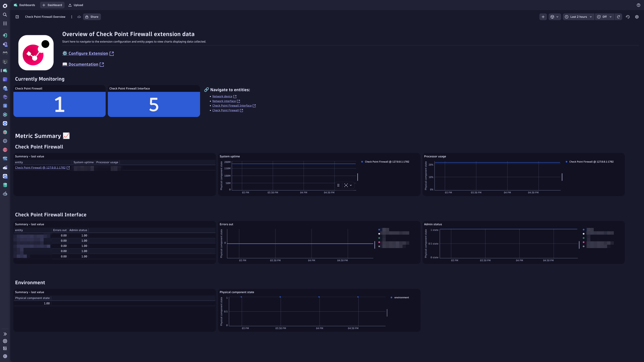Viewport: 644px width, 362px height.
Task: Expand the System uptime chart tools chevron
Action: tap(351, 185)
